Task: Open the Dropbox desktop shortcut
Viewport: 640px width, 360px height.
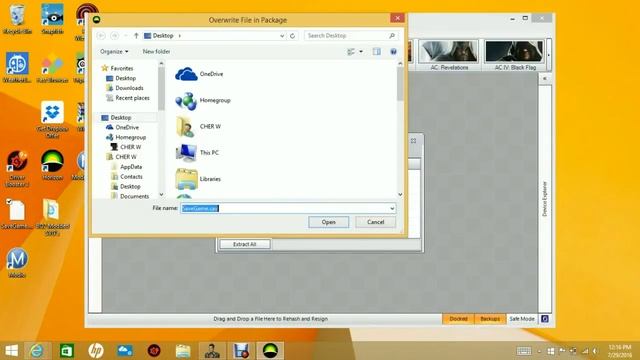Action: [x=52, y=120]
